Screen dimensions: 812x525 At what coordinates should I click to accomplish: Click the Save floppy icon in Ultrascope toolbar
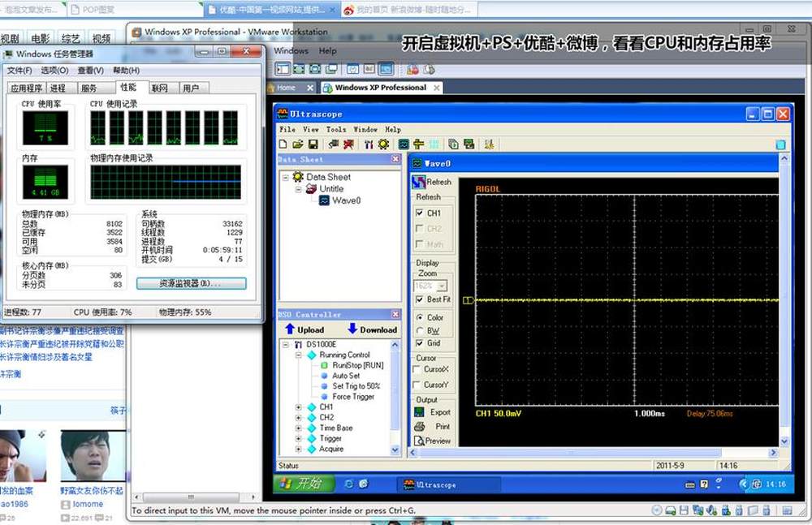[x=313, y=144]
